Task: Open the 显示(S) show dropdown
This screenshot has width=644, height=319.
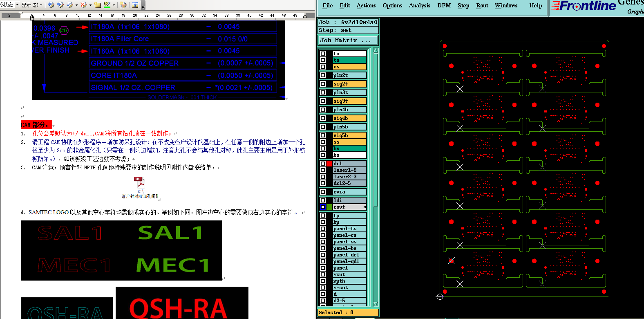Action: (x=31, y=5)
